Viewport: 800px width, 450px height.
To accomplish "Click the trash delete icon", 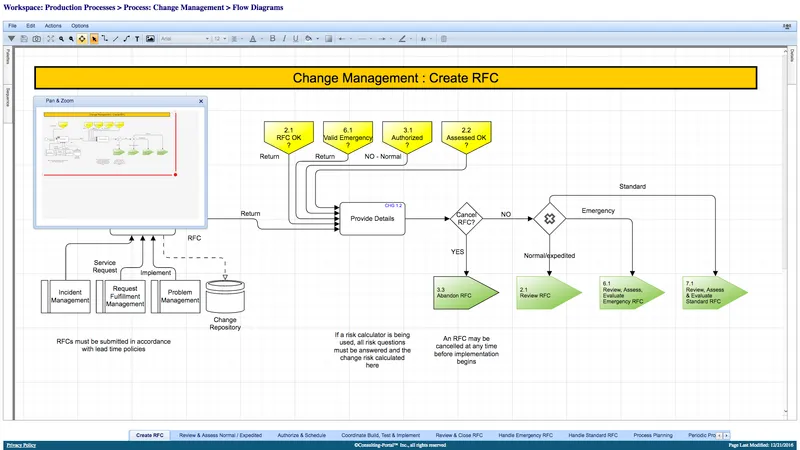I will 444,39.
